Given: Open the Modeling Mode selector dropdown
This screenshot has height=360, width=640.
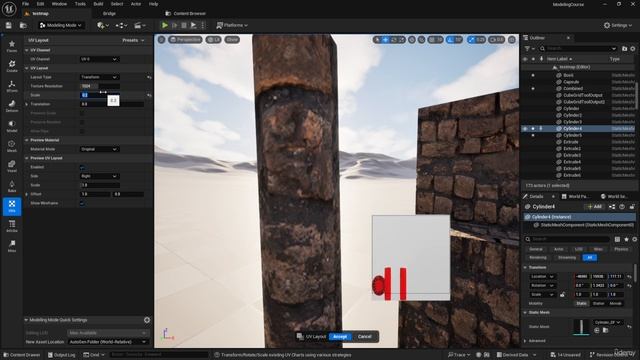Looking at the screenshot, I should click(x=61, y=25).
